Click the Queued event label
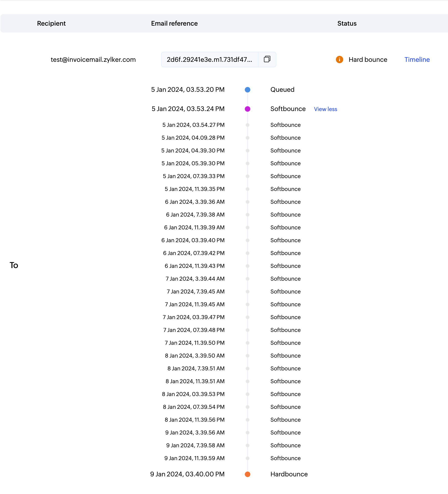The height and width of the screenshot is (494, 448). [x=282, y=90]
